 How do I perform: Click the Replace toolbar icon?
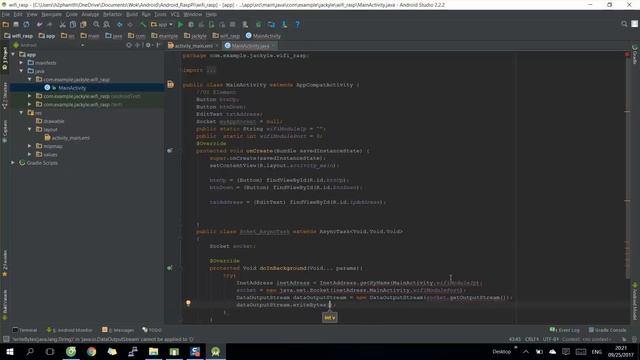coord(107,24)
